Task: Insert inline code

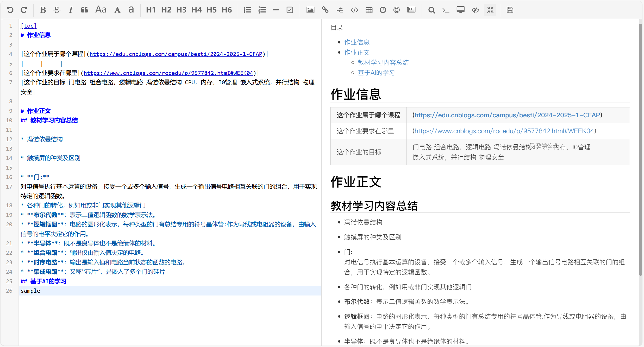Action: (x=354, y=10)
